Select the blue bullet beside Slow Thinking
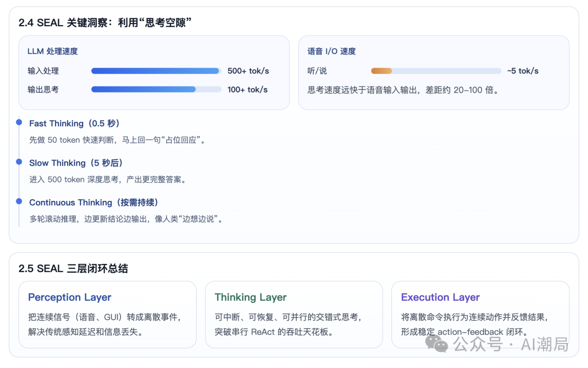Image resolution: width=588 pixels, height=368 pixels. (20, 162)
